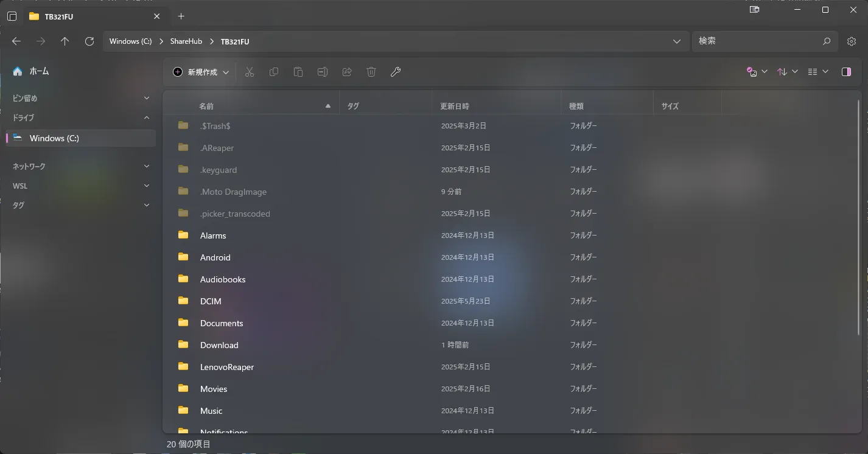Click the Music folder icon
This screenshot has height=454, width=868.
point(183,410)
